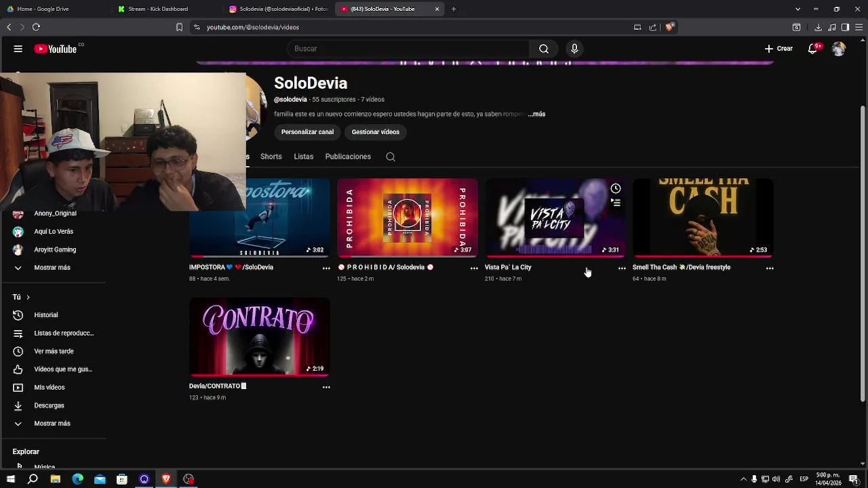This screenshot has height=488, width=868.
Task: Open Vista Pa' La City thumbnail
Action: pos(555,218)
